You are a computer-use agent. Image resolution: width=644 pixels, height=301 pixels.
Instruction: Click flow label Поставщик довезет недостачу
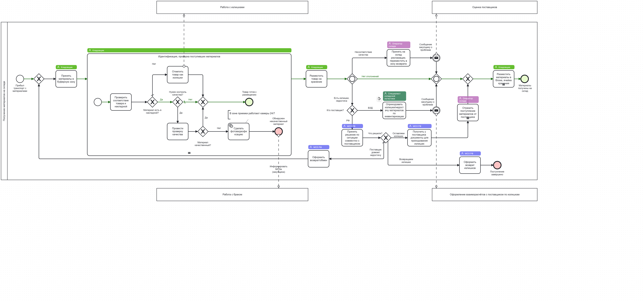tap(375, 152)
